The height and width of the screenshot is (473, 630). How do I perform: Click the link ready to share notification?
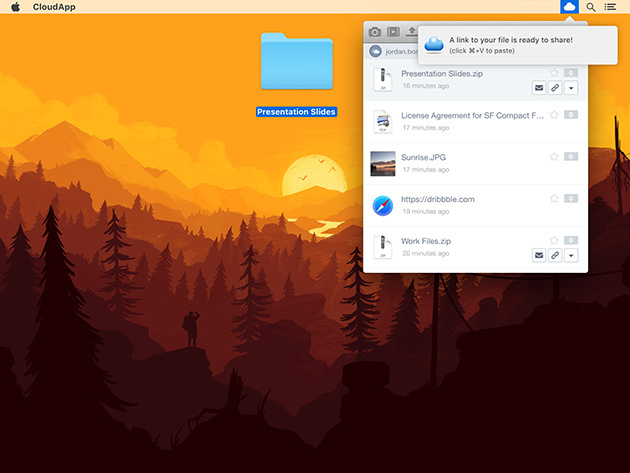click(x=518, y=45)
